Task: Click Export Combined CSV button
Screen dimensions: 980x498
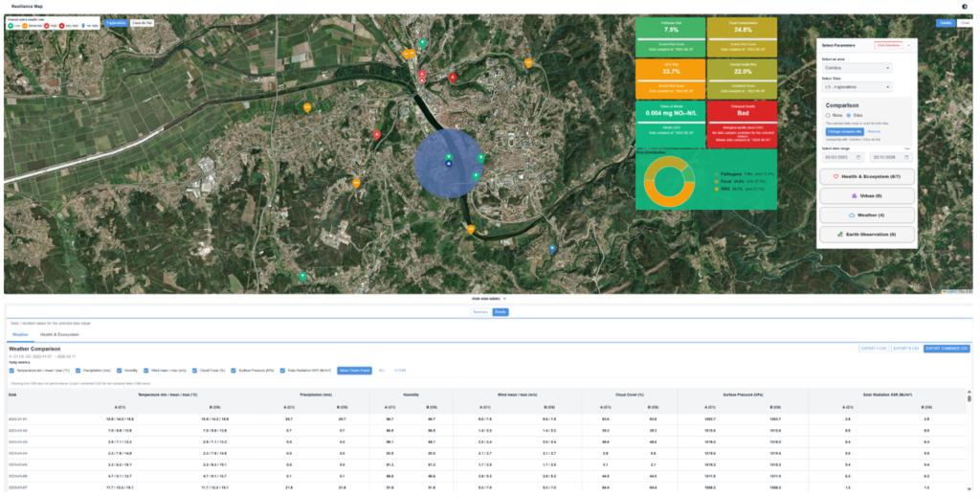Action: coord(947,349)
